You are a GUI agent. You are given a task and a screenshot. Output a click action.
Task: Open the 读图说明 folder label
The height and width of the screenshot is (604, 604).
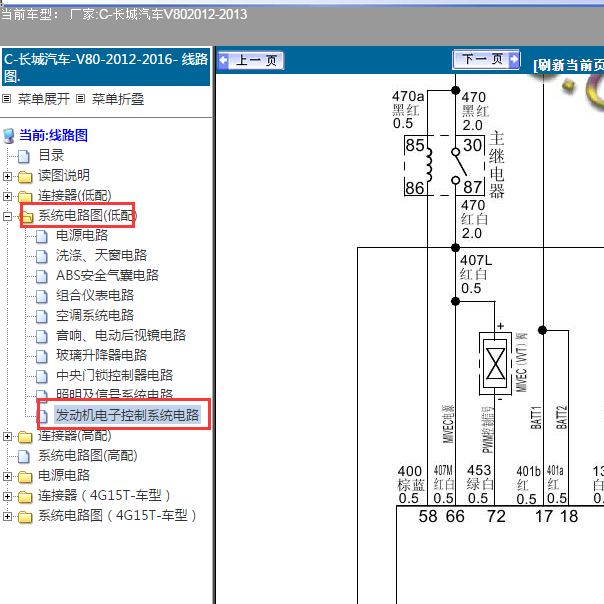coord(64,175)
